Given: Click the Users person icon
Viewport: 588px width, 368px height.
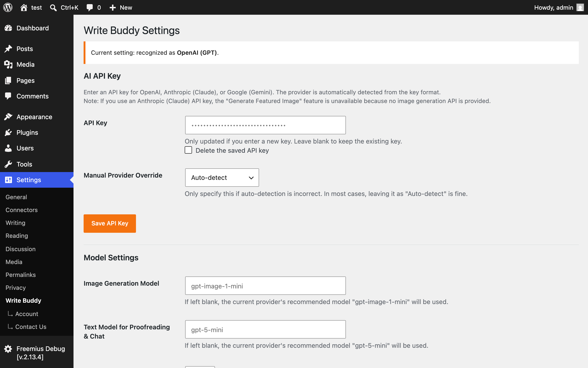Looking at the screenshot, I should pos(8,148).
